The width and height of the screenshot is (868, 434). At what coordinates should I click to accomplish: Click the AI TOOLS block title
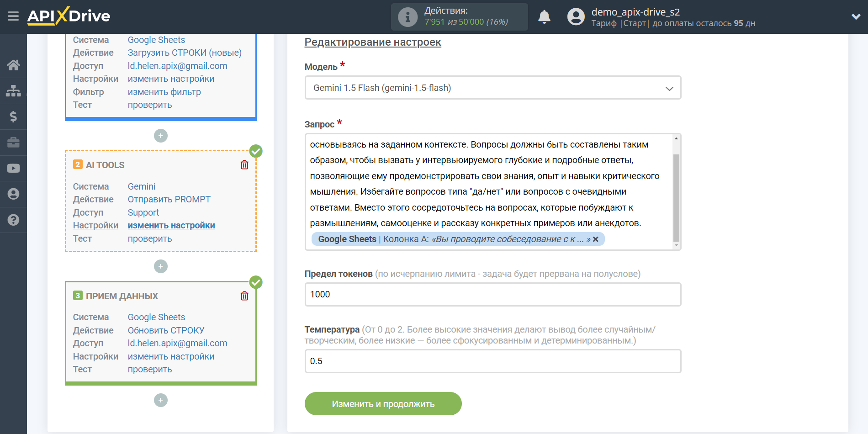pyautogui.click(x=105, y=165)
